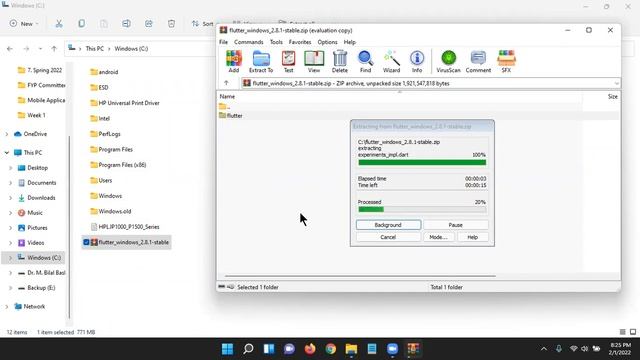This screenshot has height=360, width=640.
Task: Click the WinRAR horizontal scrollbar
Action: [x=360, y=276]
